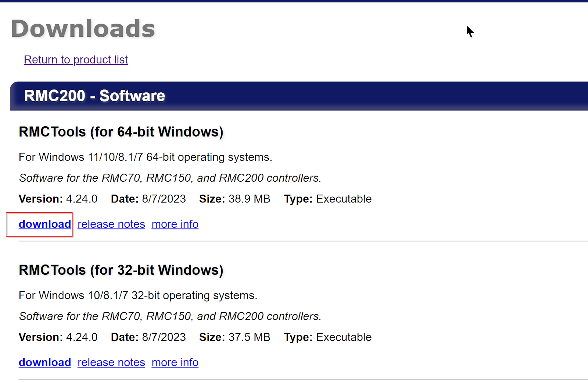Click the 32-bit entry's Type Executable text
Screen dimensions: 588x383
(x=328, y=337)
